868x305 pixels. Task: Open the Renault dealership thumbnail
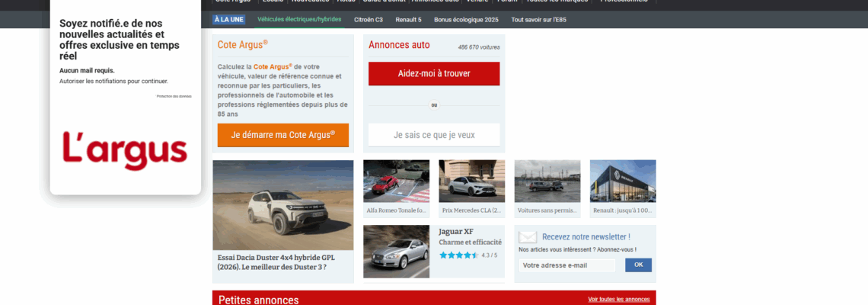(x=622, y=181)
